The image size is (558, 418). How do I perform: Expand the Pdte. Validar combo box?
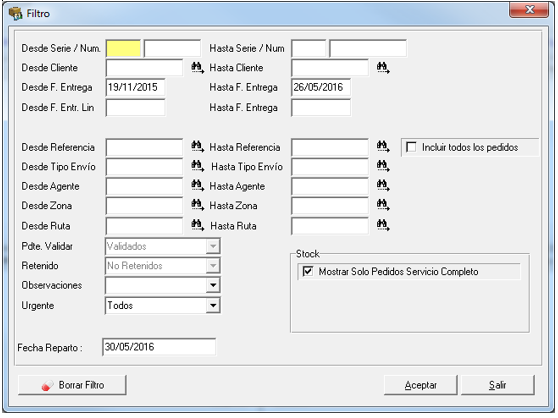[x=213, y=246]
